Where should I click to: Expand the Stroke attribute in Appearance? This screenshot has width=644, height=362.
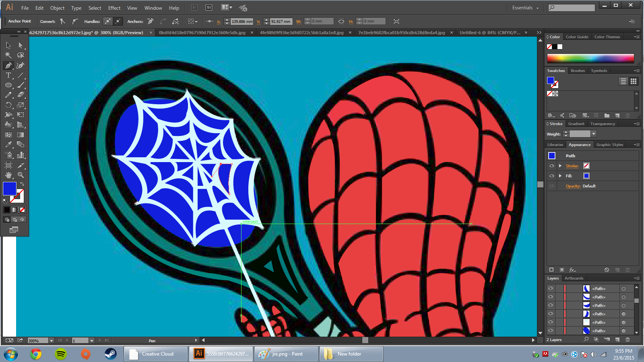point(560,166)
